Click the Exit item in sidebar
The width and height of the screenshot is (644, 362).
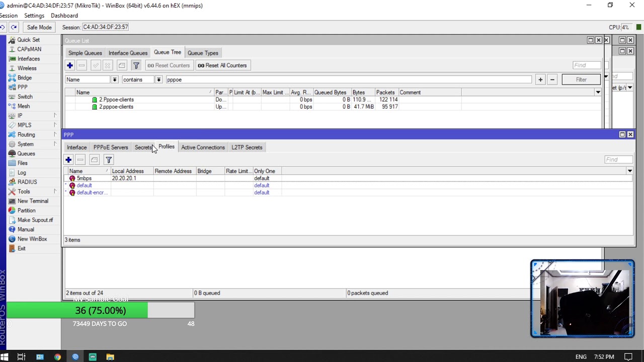(21, 248)
